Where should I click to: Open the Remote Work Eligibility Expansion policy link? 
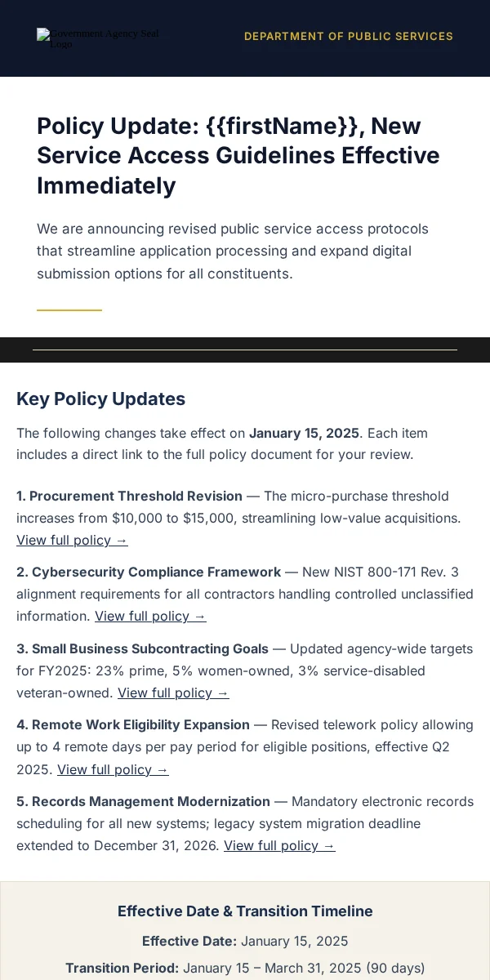(113, 770)
